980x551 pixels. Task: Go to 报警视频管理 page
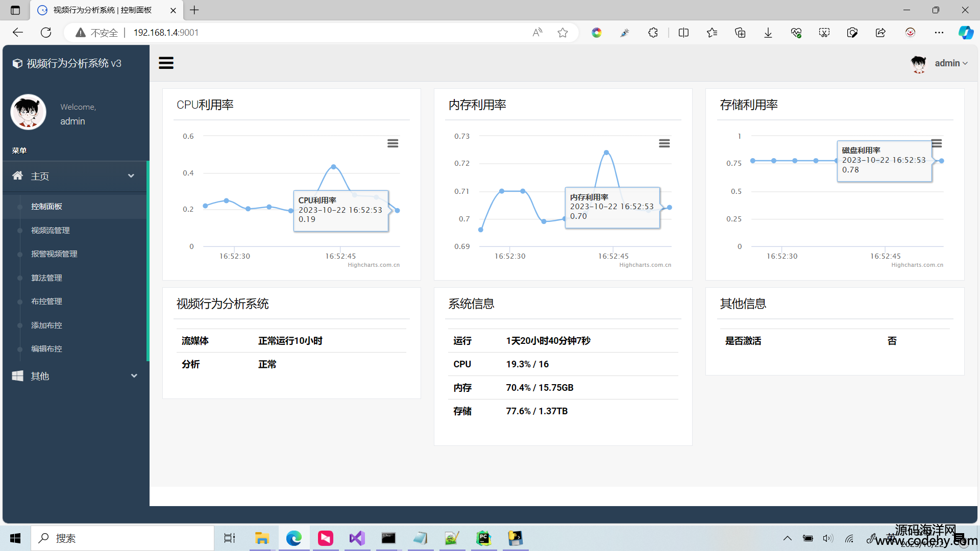point(54,254)
